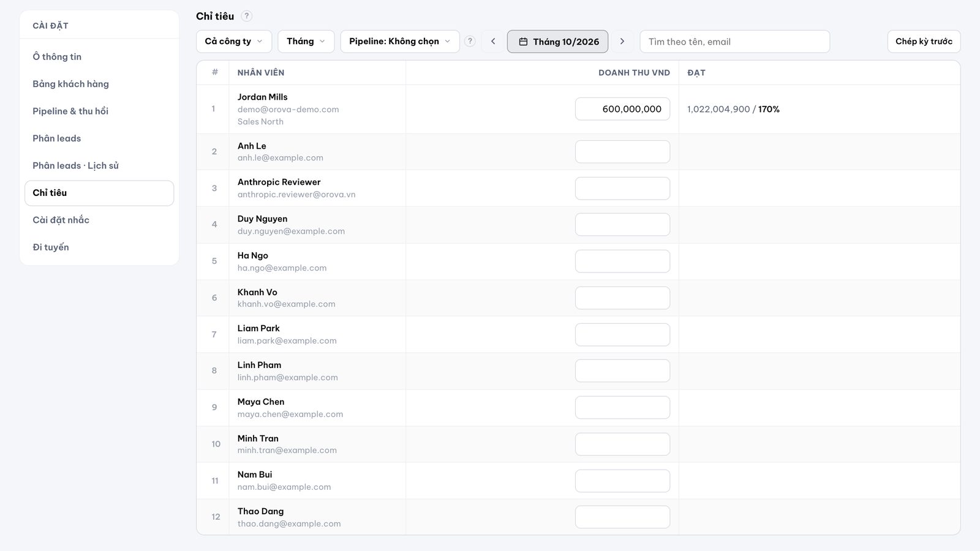This screenshot has width=980, height=551.
Task: Click Maya Chen revenue target field
Action: coord(622,407)
